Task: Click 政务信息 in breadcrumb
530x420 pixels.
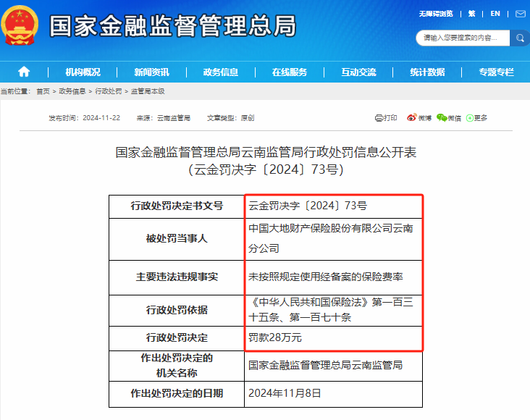Action: (72, 91)
